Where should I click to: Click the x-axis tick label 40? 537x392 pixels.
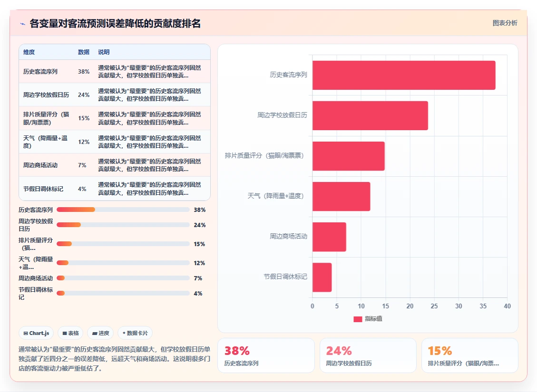(x=507, y=306)
